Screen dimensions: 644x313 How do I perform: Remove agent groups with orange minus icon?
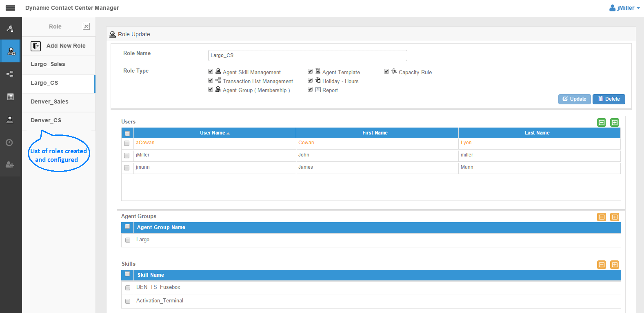click(602, 217)
